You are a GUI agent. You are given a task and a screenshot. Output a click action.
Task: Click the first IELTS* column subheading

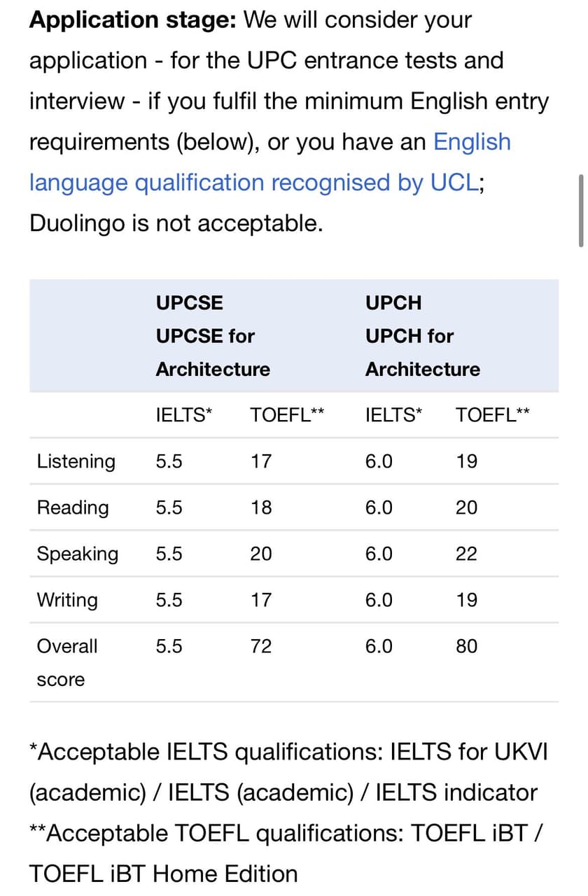coord(184,415)
